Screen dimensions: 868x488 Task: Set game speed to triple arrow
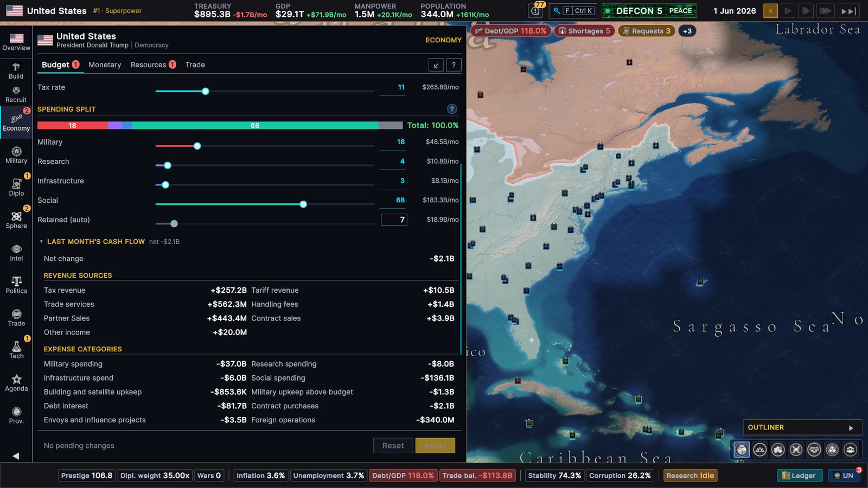[825, 10]
